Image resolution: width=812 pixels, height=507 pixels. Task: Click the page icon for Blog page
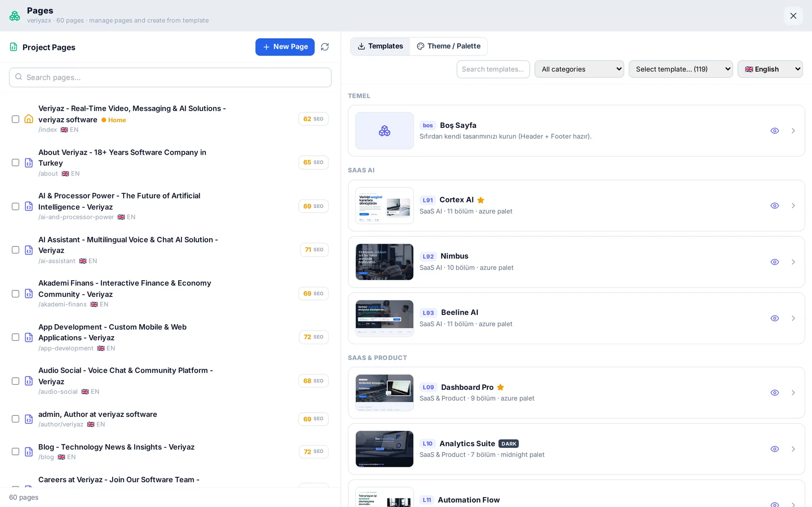click(x=29, y=452)
